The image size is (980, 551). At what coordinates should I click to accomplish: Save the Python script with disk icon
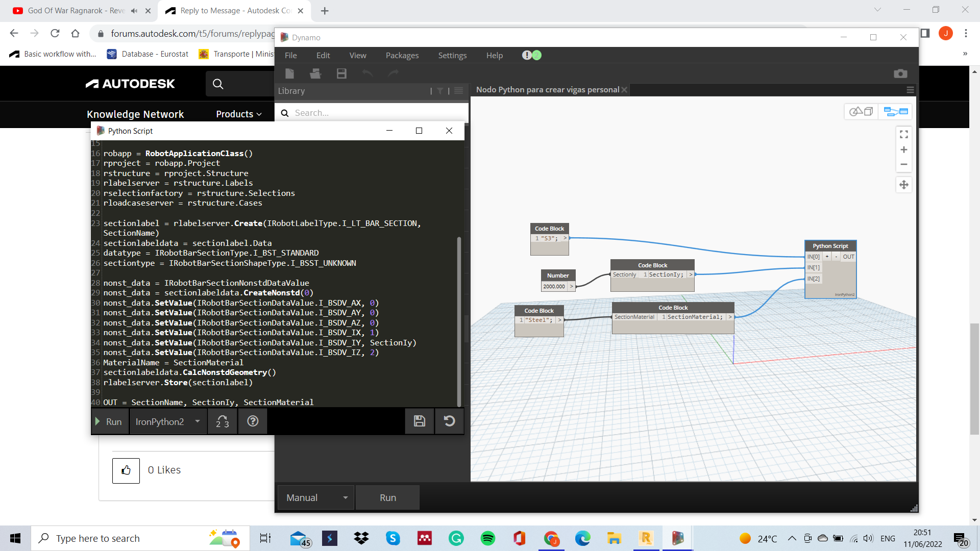(419, 421)
